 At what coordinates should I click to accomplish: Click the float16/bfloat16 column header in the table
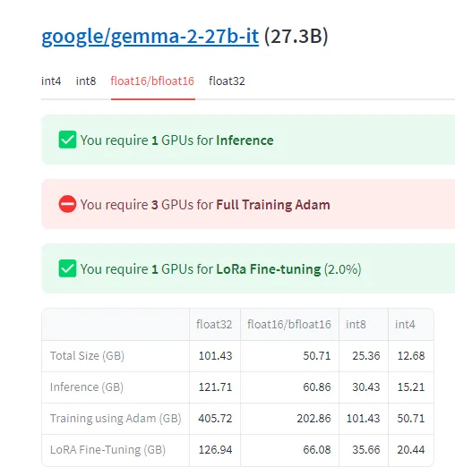click(289, 324)
